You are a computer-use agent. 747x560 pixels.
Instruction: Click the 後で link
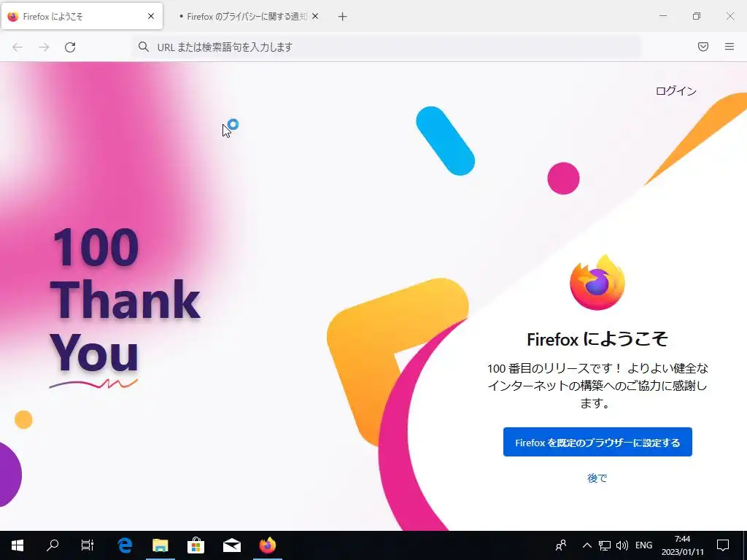point(597,478)
